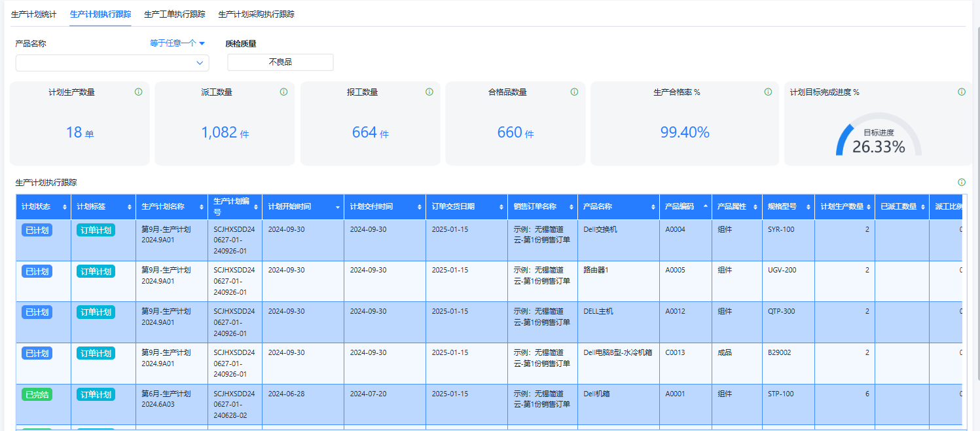
Task: Click the info icon on 派工数量 card
Action: (x=283, y=92)
